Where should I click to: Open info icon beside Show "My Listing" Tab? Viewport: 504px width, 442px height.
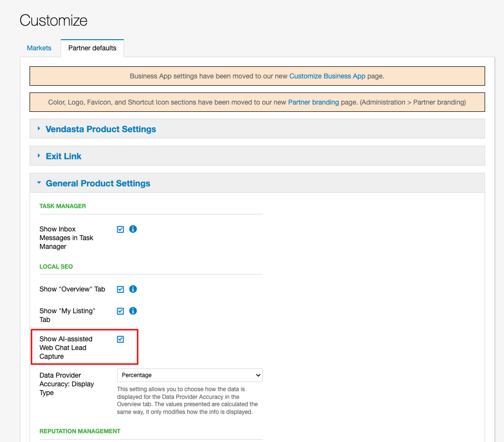(133, 311)
